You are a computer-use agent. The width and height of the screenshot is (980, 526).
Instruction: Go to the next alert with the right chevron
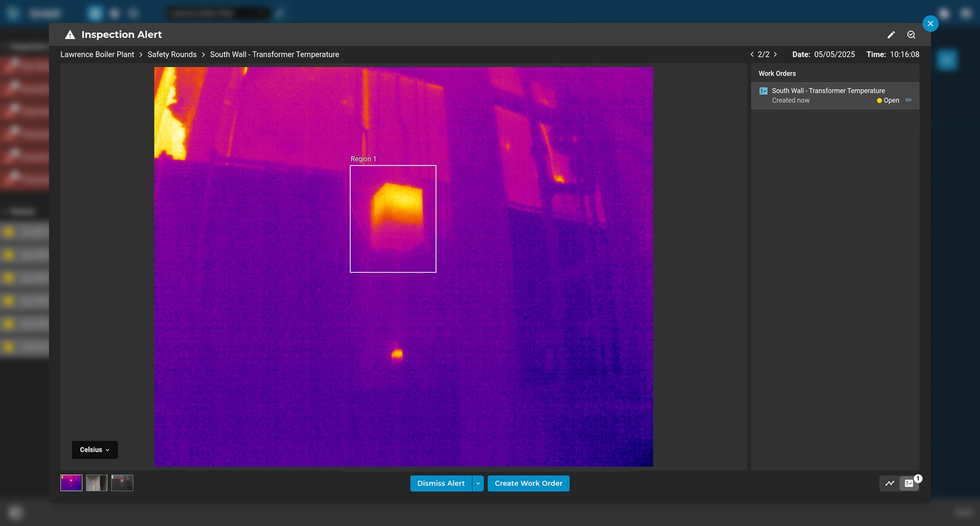(775, 54)
